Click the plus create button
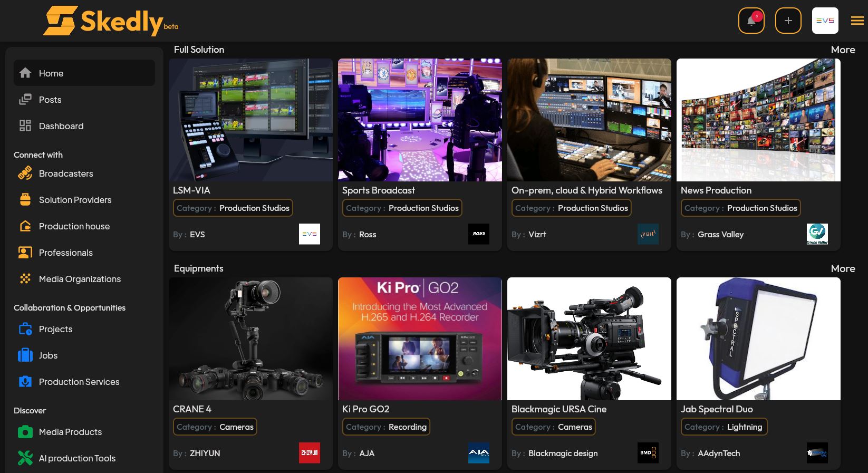 [788, 21]
